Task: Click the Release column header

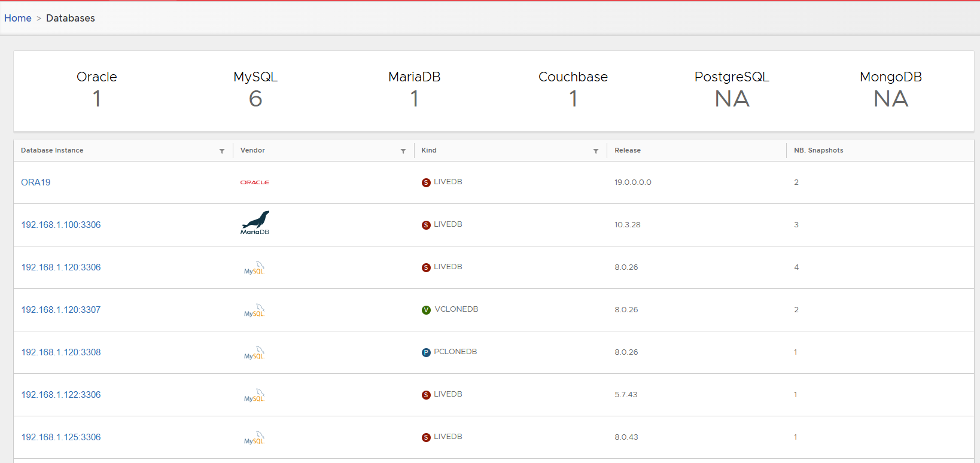Action: [x=628, y=151]
